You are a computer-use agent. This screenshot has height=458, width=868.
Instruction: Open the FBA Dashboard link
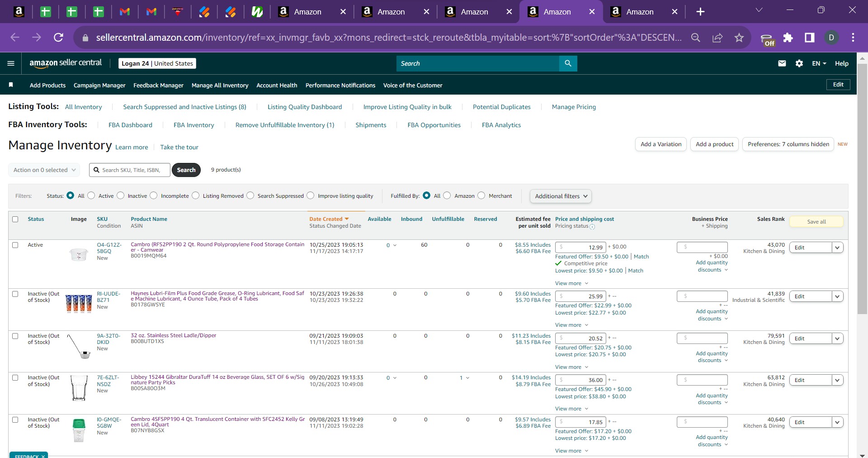point(130,125)
